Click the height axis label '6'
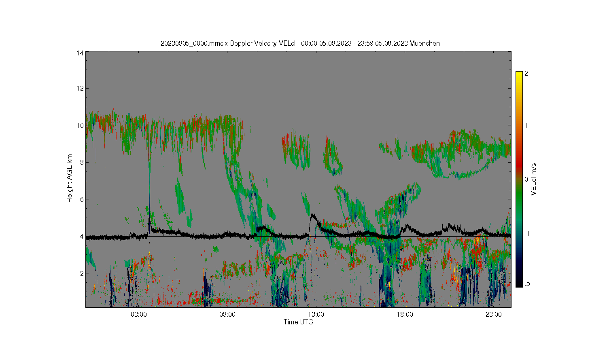The height and width of the screenshot is (364, 607). click(x=82, y=199)
